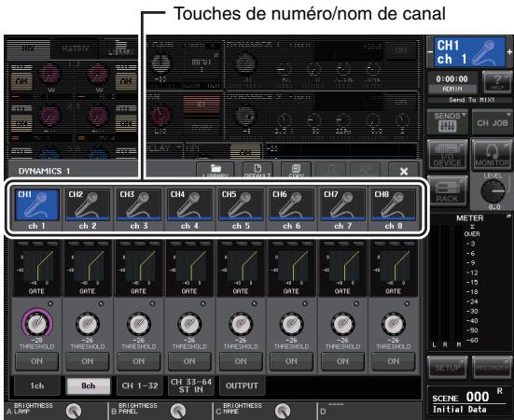Click the selected channel CH1 display
Viewport: 514px width, 420px height.
(x=470, y=52)
